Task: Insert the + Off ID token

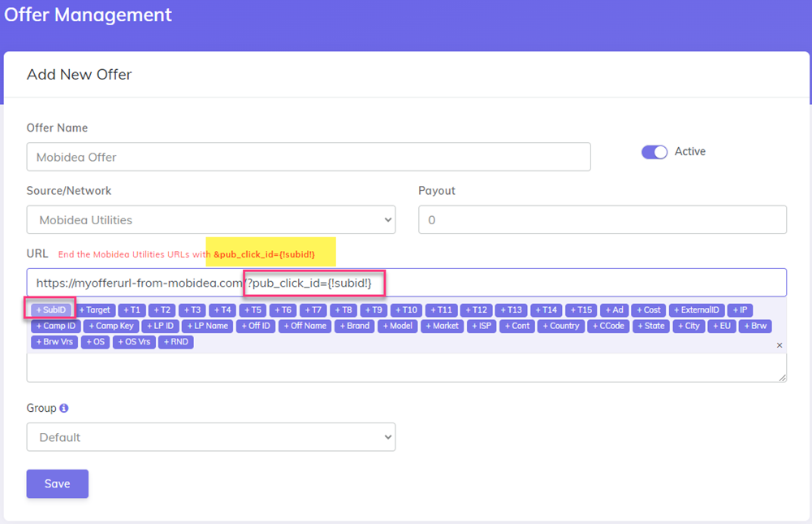Action: point(256,326)
